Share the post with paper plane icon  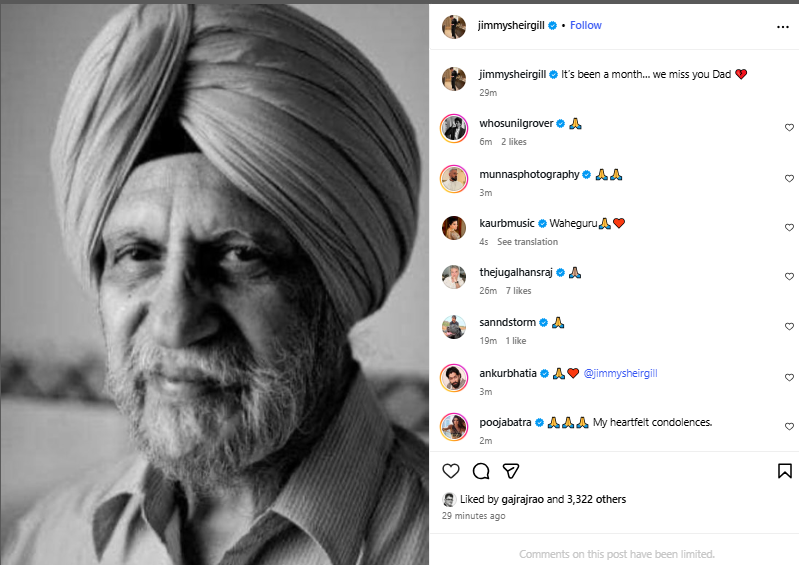[510, 471]
